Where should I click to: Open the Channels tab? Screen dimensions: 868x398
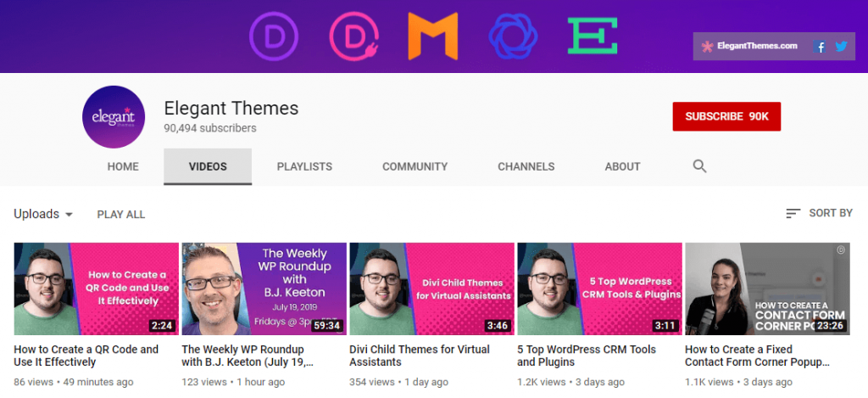point(526,166)
